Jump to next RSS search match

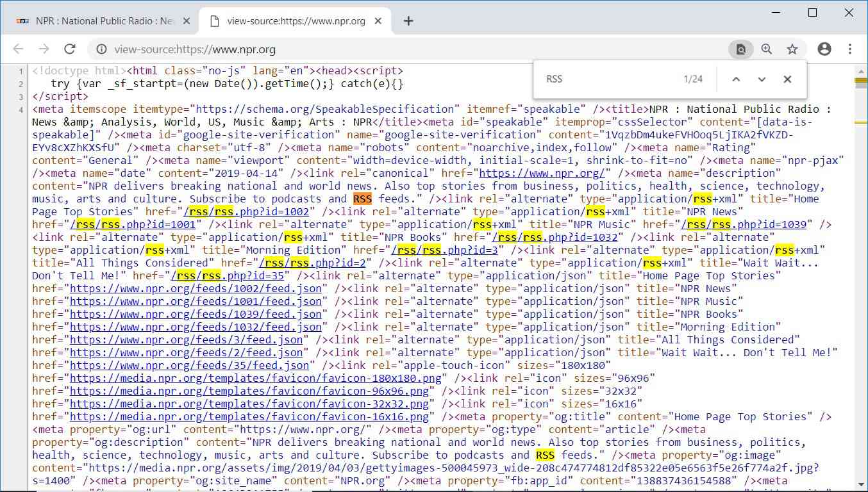(762, 79)
